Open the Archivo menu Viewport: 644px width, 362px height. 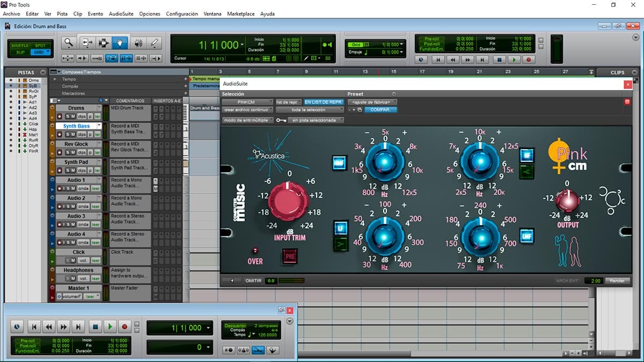click(x=12, y=14)
